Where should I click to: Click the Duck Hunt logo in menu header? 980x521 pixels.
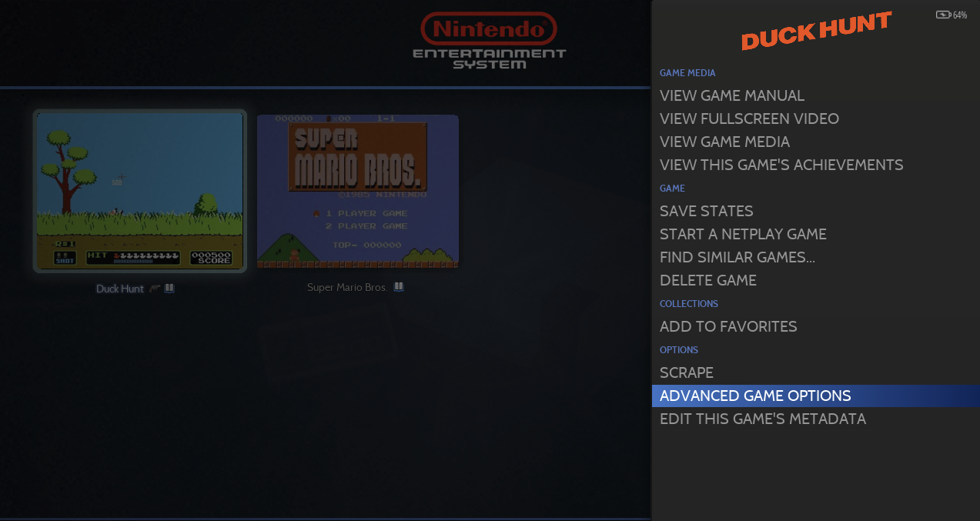(x=816, y=32)
